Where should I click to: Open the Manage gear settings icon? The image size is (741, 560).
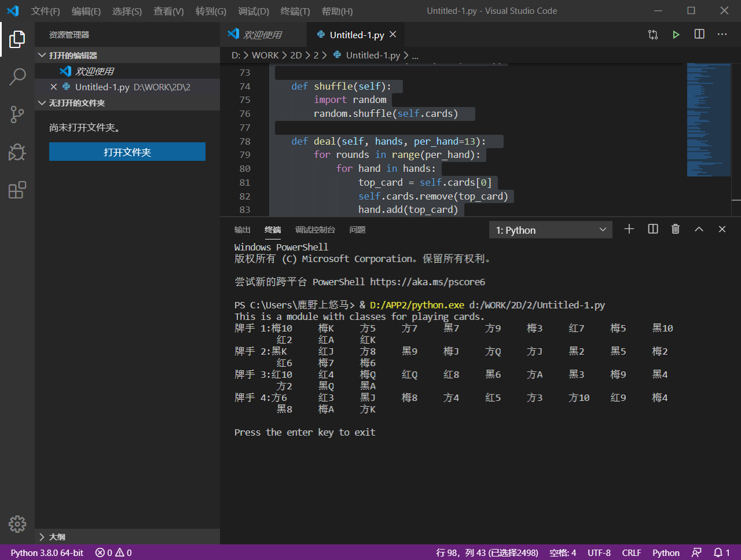17,524
